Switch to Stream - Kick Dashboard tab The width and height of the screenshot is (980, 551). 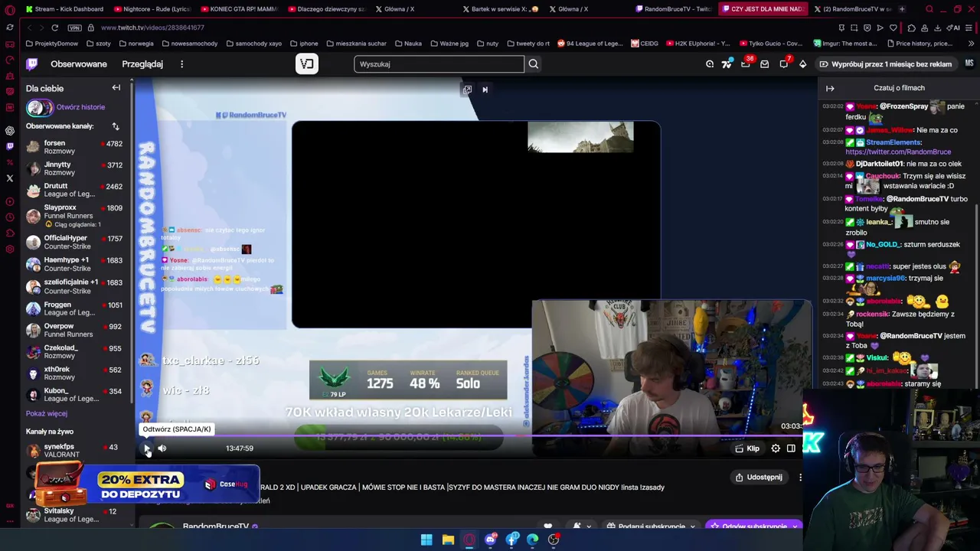(64, 9)
